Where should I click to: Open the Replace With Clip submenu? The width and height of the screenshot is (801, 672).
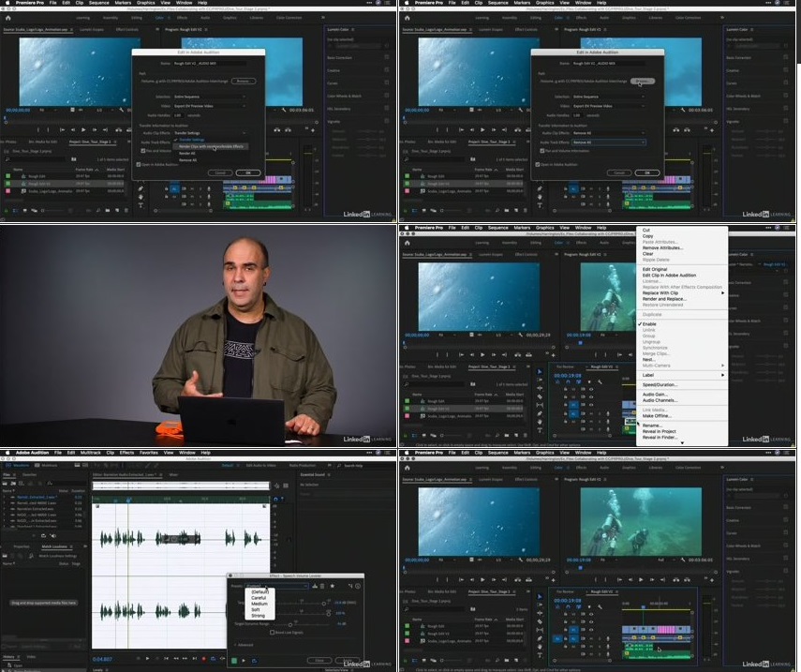[x=682, y=293]
